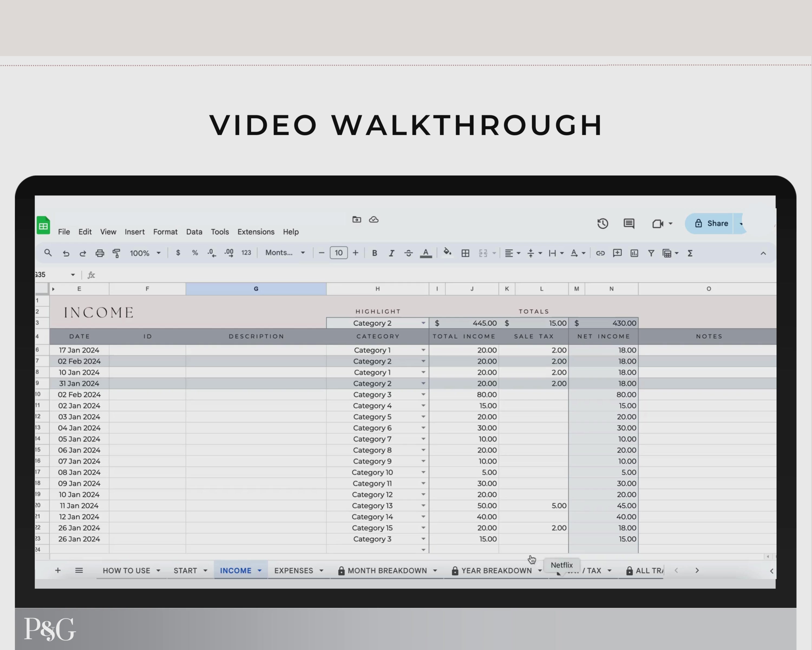Open the font family dropdown

pyautogui.click(x=285, y=253)
